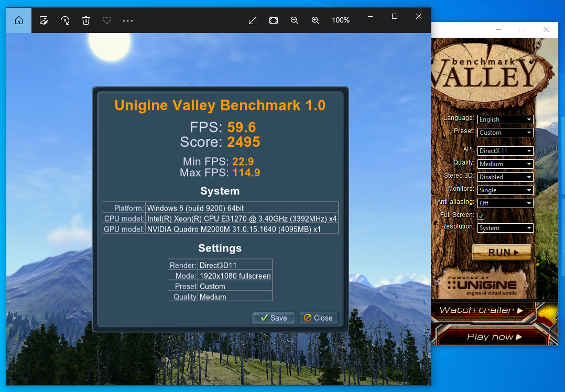Image resolution: width=565 pixels, height=392 pixels.
Task: Click the 100% zoom level text
Action: (341, 20)
